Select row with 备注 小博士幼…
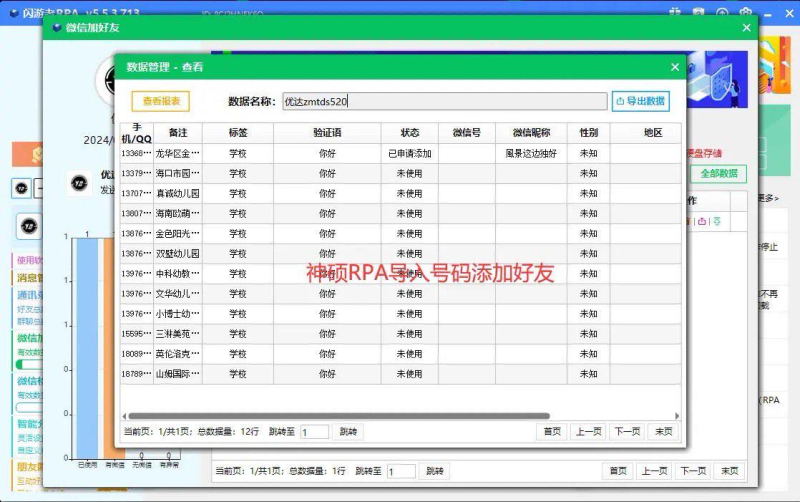 pos(401,314)
